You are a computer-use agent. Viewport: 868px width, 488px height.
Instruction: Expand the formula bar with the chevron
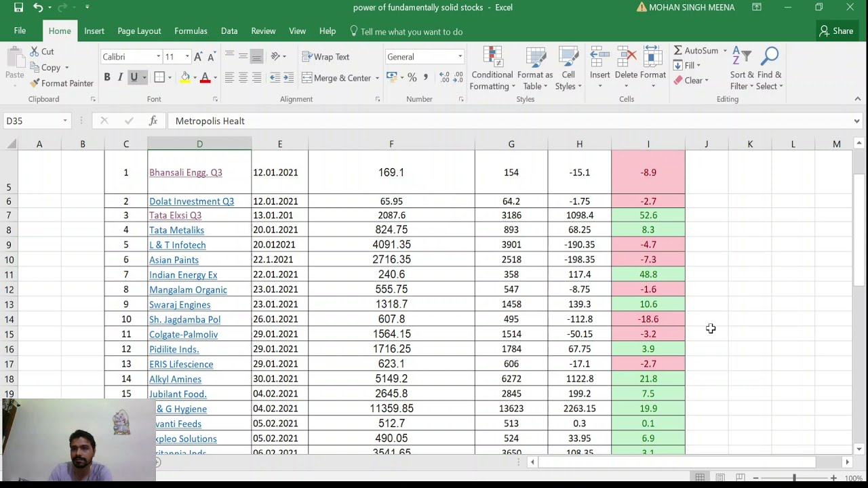pos(856,121)
